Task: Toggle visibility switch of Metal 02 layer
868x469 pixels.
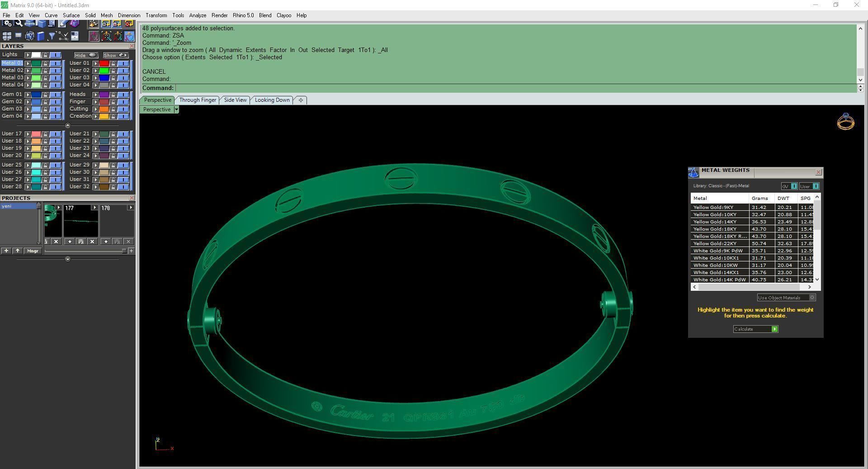Action: (56, 71)
